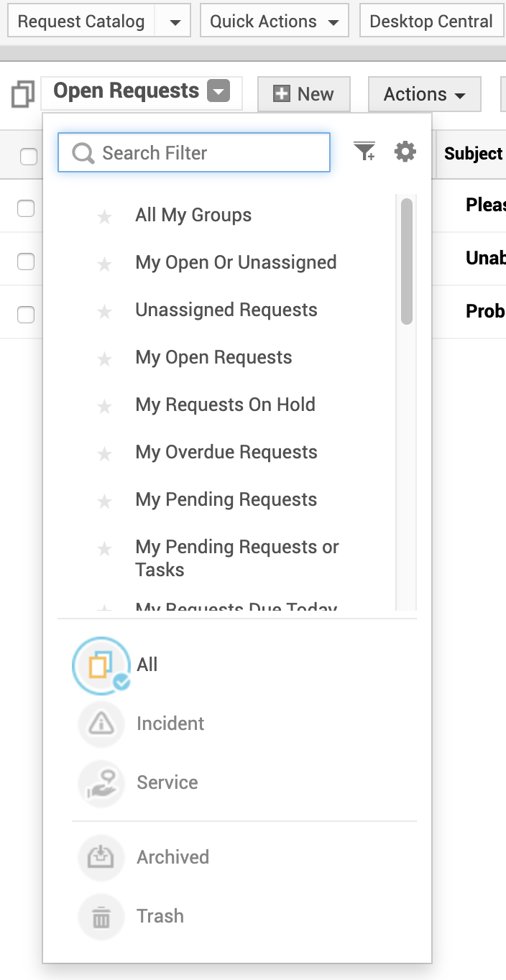Image resolution: width=506 pixels, height=980 pixels.
Task: Choose My Open Requests filter
Action: tap(213, 358)
